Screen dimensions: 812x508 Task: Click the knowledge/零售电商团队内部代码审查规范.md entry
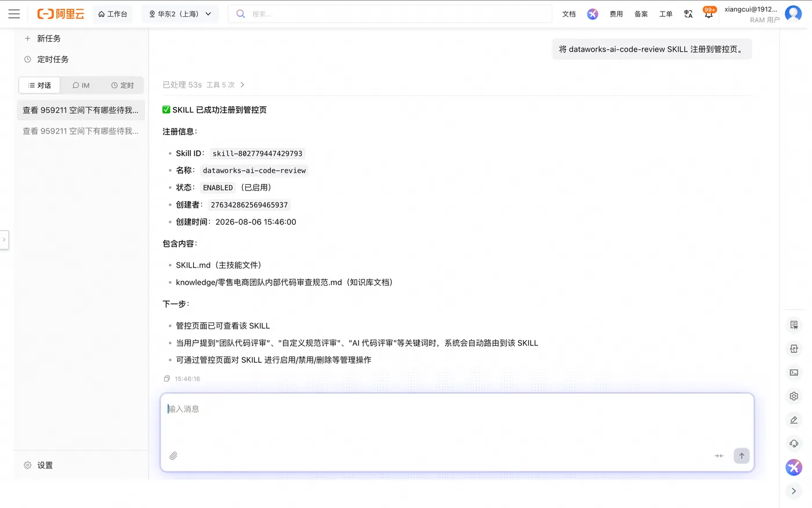[284, 282]
